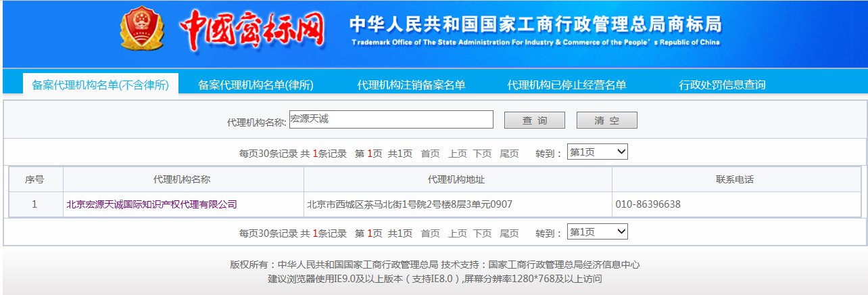
Task: Click 上页 in bottom pagination
Action: click(458, 233)
